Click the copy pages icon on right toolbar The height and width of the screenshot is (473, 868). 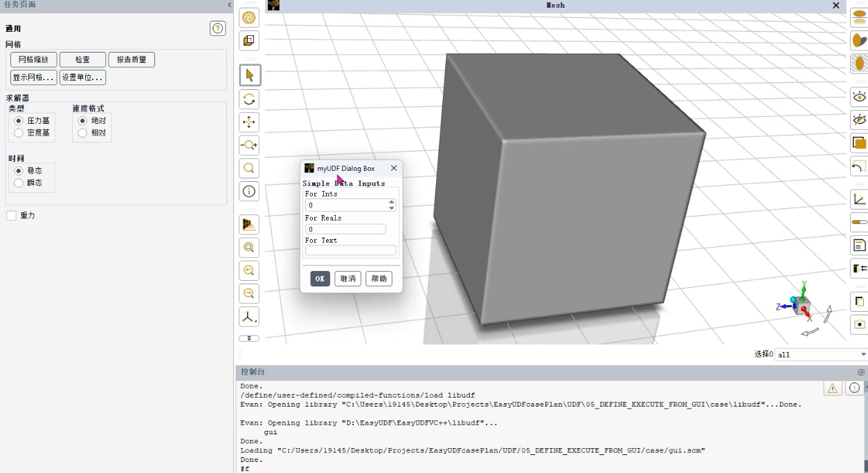tap(860, 302)
